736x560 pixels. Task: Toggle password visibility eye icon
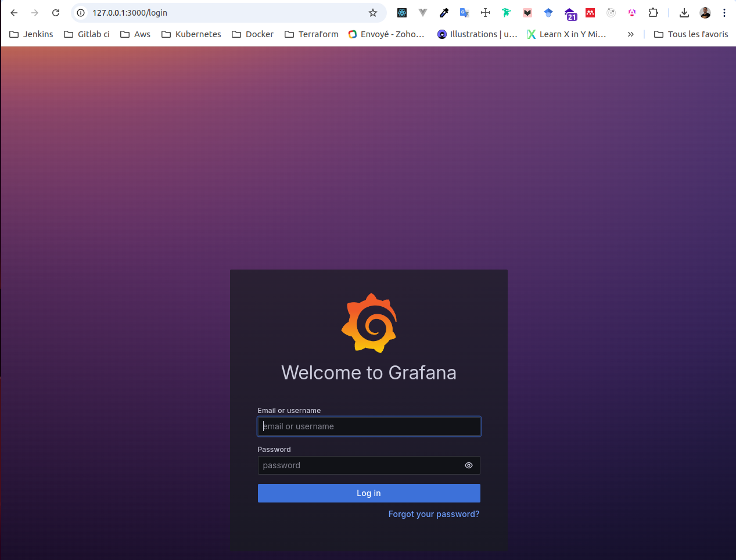point(469,465)
